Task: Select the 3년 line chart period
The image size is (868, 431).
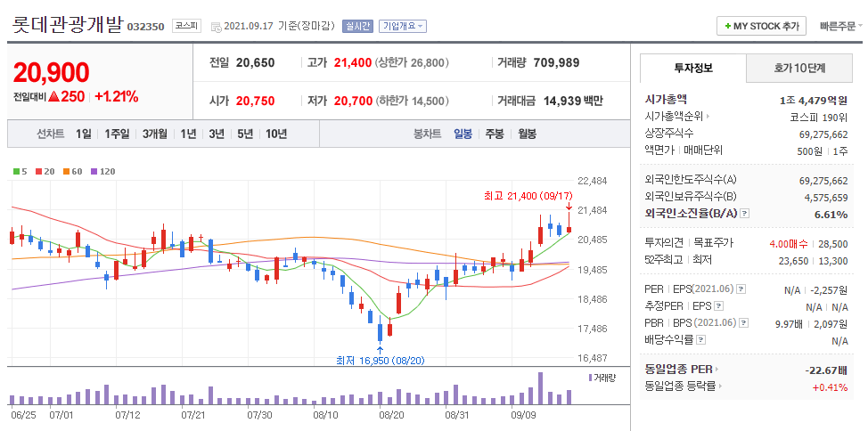Action: click(217, 134)
